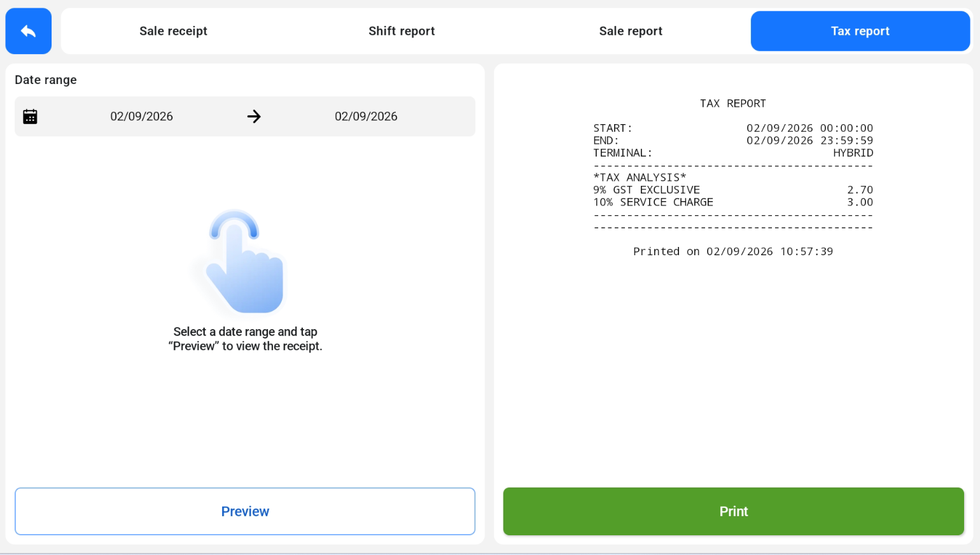Screen dimensions: 980x555
Task: Go back using the blue arrow button
Action: point(29,31)
